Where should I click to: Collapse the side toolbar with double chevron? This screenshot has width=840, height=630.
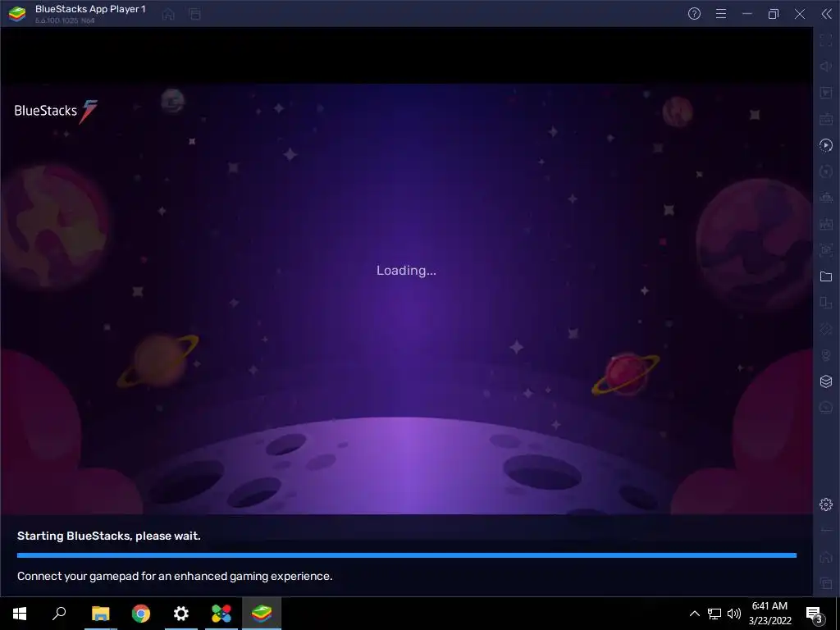click(827, 14)
